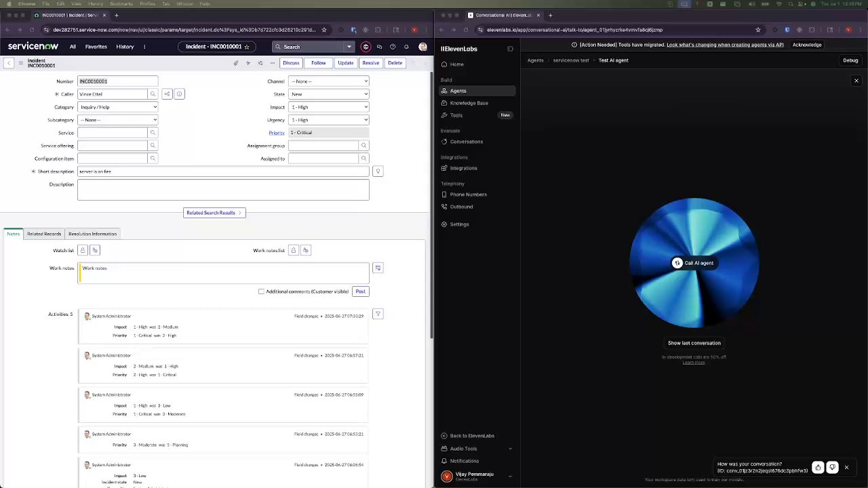Viewport: 868px width, 488px height.
Task: Click the Service lookup magnifier icon
Action: [x=153, y=133]
